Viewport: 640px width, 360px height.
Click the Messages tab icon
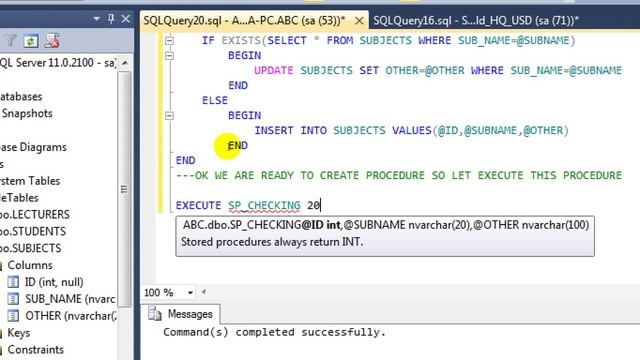155,314
